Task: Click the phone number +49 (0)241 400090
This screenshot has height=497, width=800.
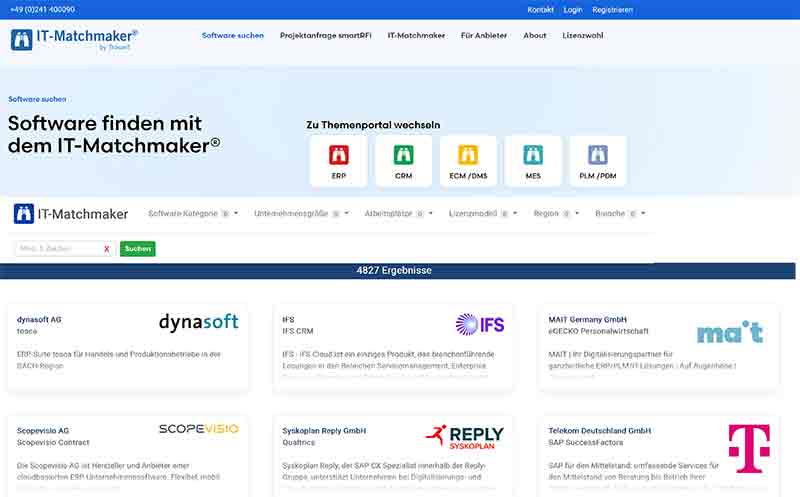Action: click(42, 9)
